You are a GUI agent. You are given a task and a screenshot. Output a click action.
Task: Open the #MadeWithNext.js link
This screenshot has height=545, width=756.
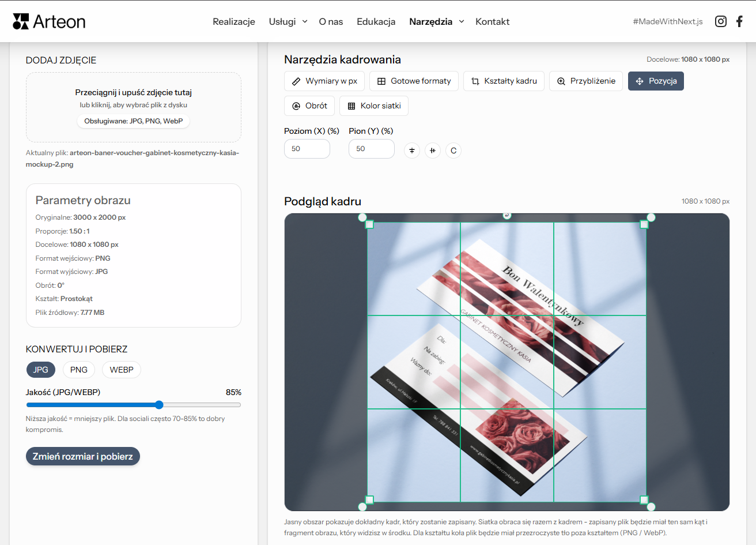(668, 21)
